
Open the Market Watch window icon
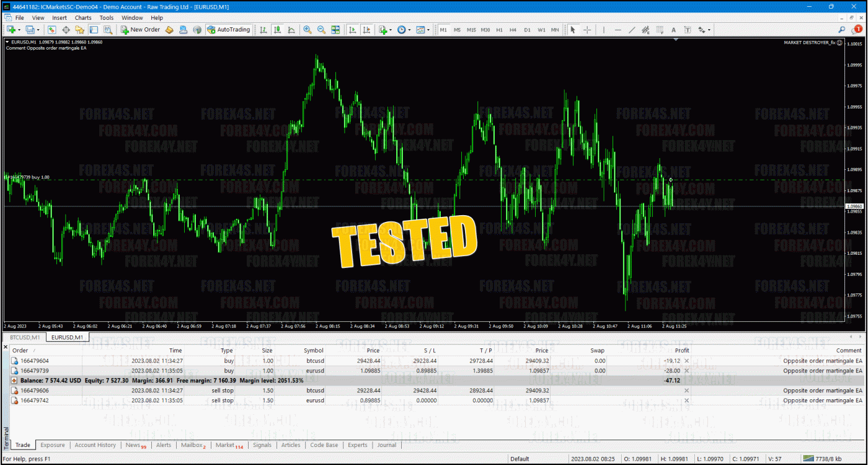pyautogui.click(x=52, y=29)
